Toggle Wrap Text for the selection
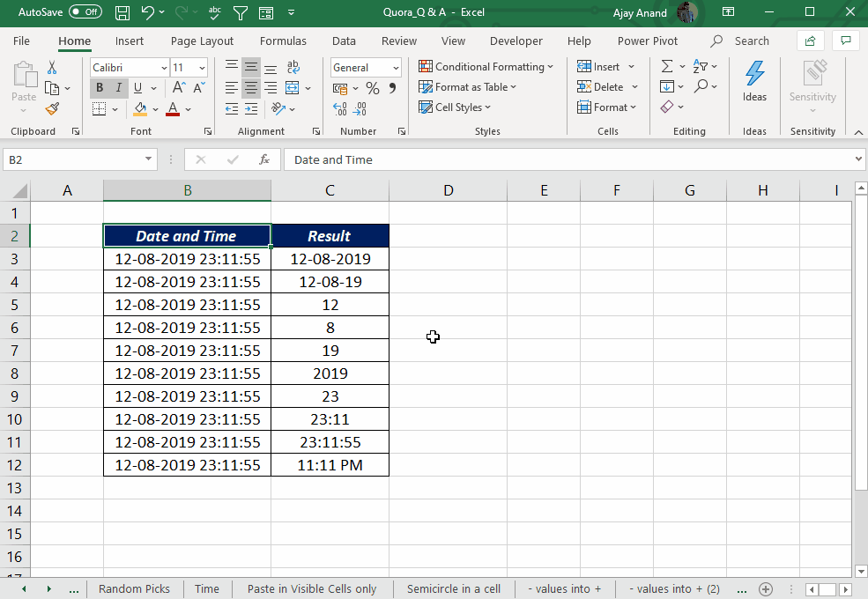Image resolution: width=868 pixels, height=599 pixels. (293, 66)
